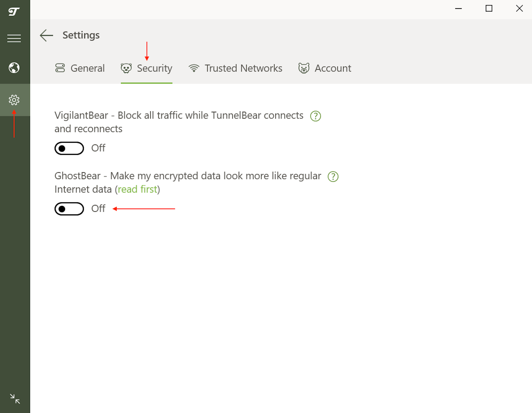Select the settings gear in sidebar
Image resolution: width=532 pixels, height=413 pixels.
click(14, 100)
